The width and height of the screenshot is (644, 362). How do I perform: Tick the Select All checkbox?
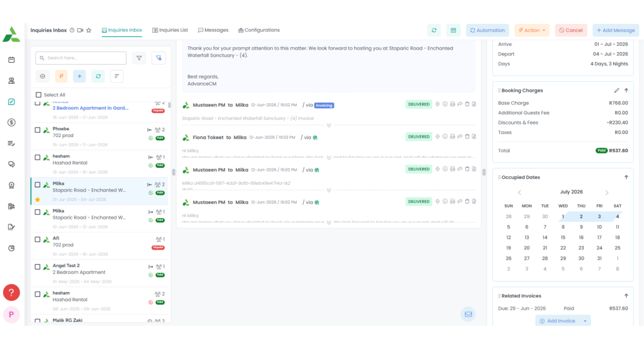38,95
